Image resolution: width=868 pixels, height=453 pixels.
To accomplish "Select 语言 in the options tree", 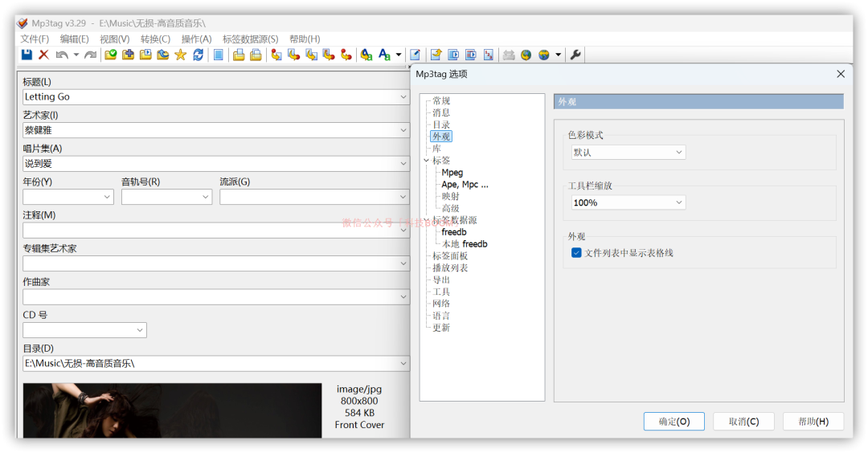I will (x=441, y=316).
